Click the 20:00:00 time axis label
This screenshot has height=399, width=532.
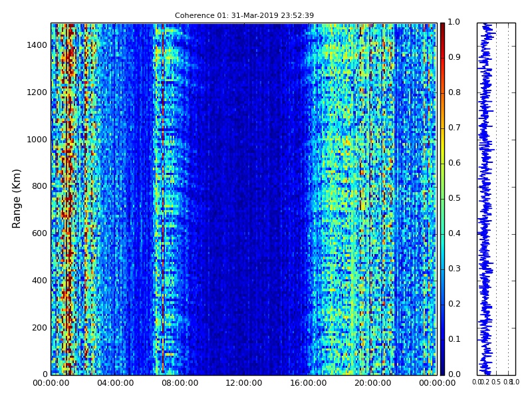coord(373,383)
